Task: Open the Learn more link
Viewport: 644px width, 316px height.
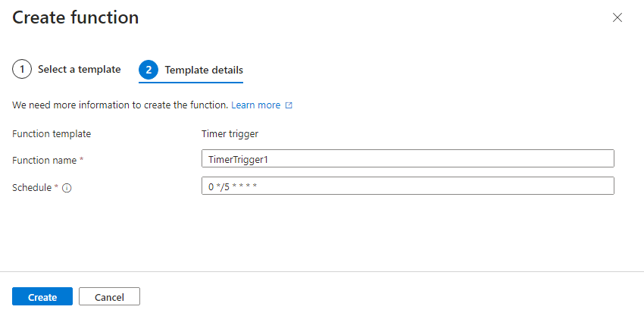Action: tap(255, 105)
